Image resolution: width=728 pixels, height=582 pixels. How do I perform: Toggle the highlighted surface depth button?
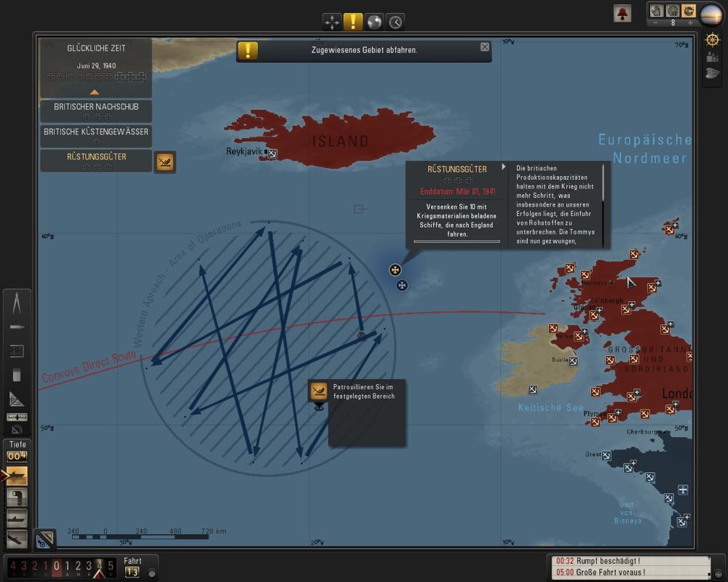pos(16,477)
